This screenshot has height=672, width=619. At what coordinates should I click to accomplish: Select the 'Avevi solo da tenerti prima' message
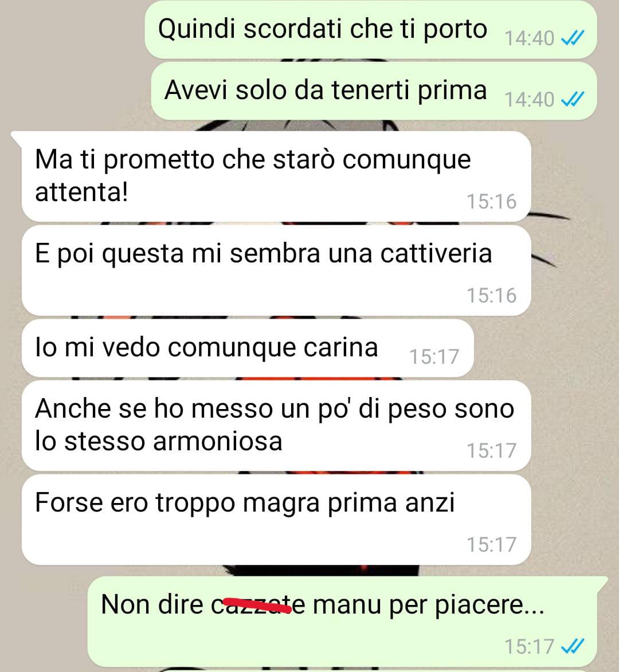(x=374, y=91)
